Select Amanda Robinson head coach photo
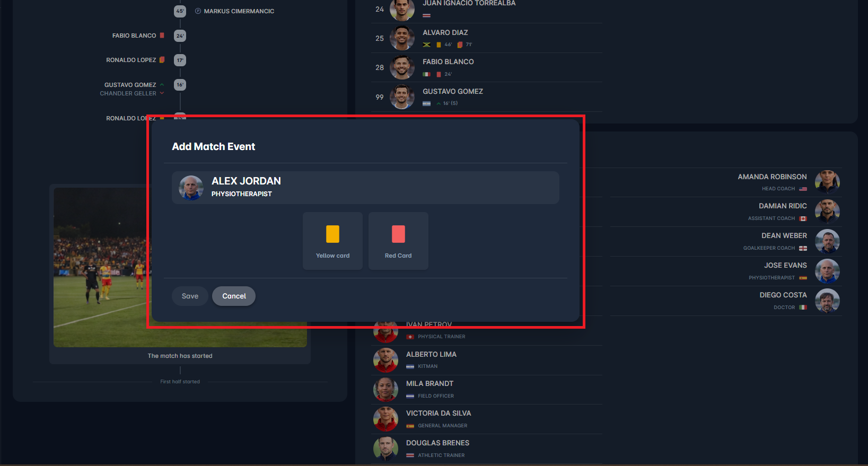 (827, 182)
